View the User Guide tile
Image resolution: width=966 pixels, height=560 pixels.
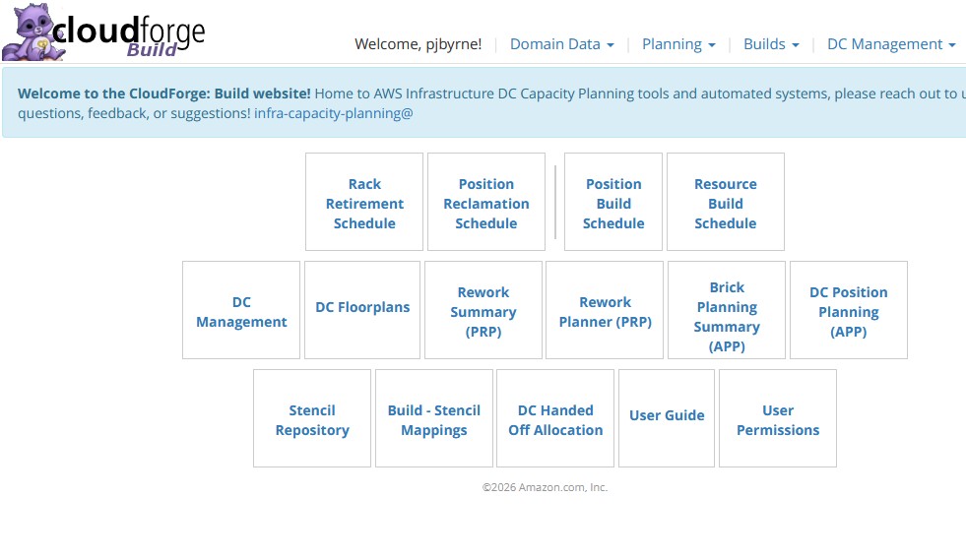coord(667,416)
